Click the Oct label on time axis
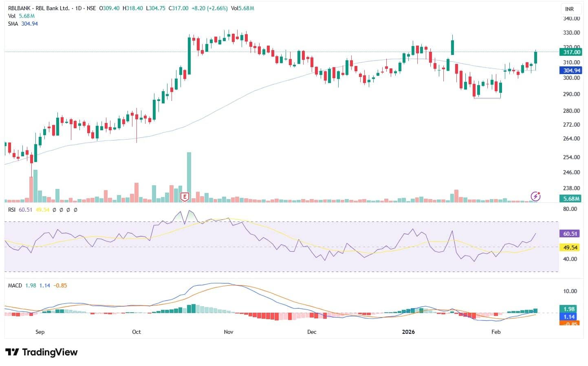The width and height of the screenshot is (588, 366). [137, 332]
